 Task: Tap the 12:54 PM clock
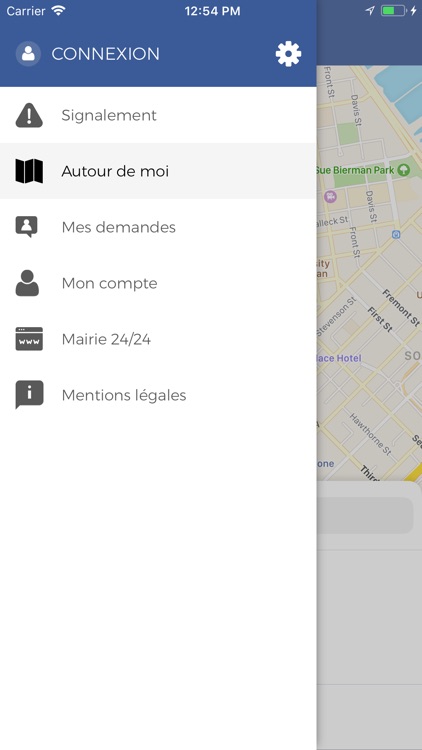pos(212,11)
